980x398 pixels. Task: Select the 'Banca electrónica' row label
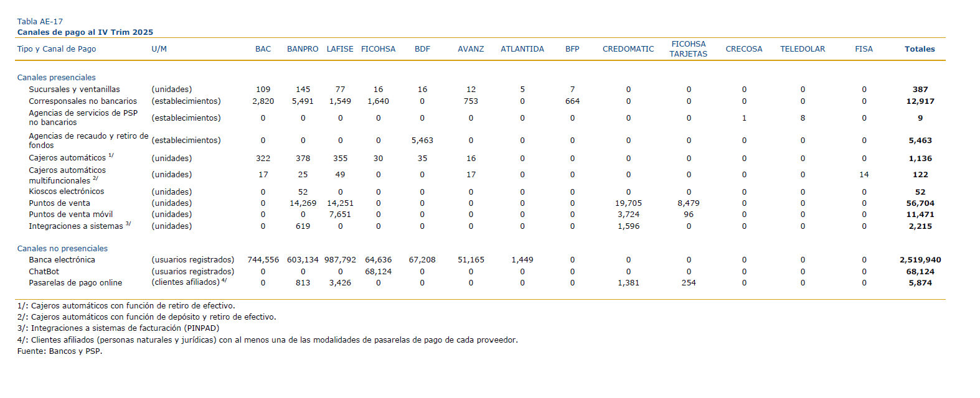pos(62,260)
